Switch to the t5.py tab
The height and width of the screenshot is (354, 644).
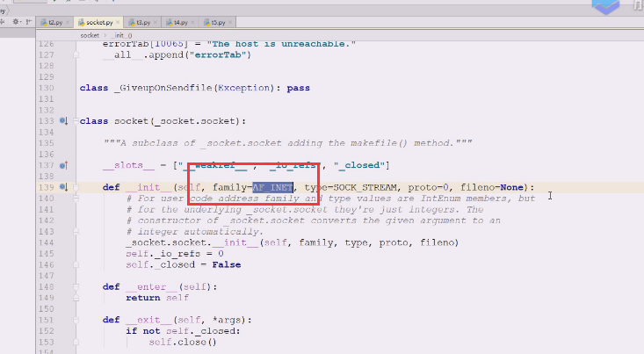pyautogui.click(x=218, y=22)
